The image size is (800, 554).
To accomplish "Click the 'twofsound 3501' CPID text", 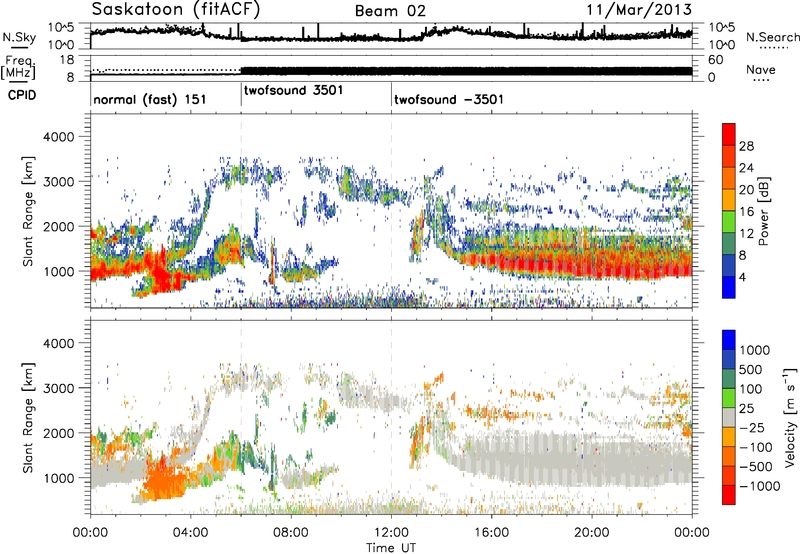I will coord(293,90).
